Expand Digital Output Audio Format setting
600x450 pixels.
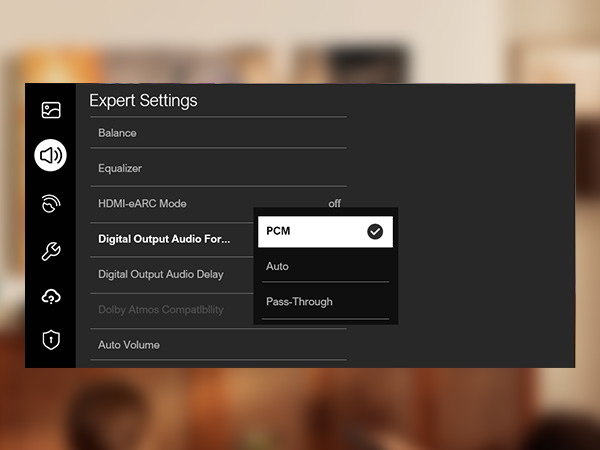pyautogui.click(x=164, y=239)
